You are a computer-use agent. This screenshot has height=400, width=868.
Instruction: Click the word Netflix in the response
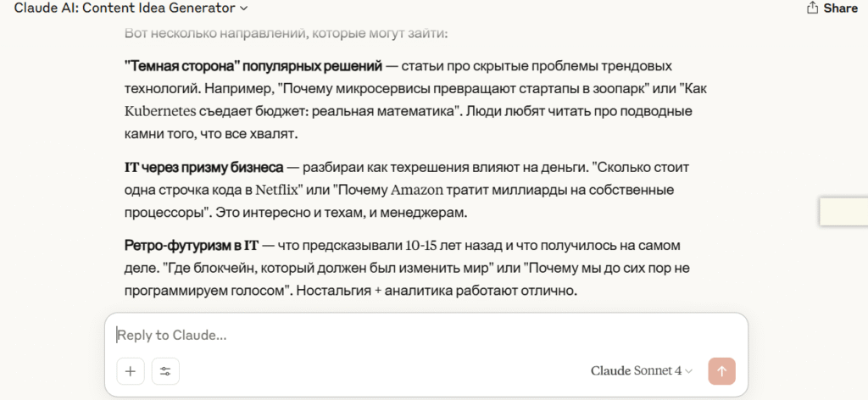[277, 191]
